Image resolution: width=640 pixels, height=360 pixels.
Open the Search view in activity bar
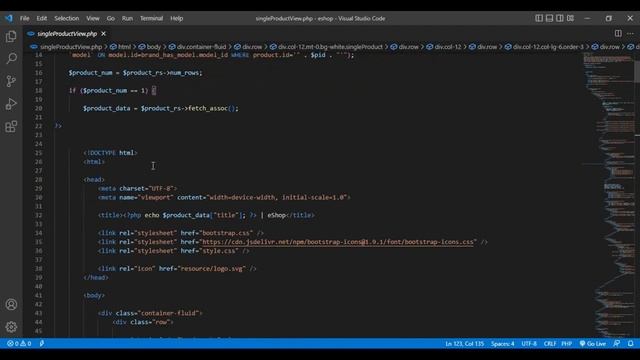pos(11,58)
